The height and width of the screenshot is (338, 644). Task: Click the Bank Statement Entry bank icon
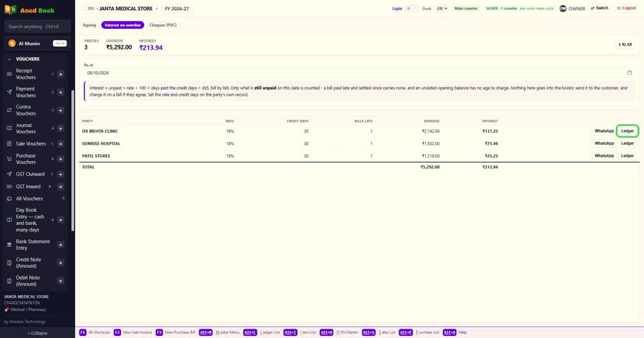[x=9, y=245]
